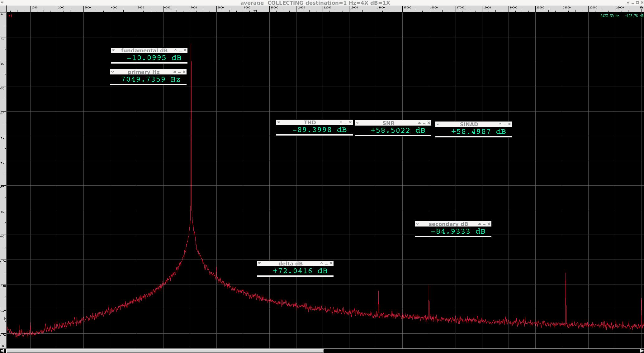Open the fundamental dB window menu arrow
Screen dimensions: 644x353
click(113, 50)
